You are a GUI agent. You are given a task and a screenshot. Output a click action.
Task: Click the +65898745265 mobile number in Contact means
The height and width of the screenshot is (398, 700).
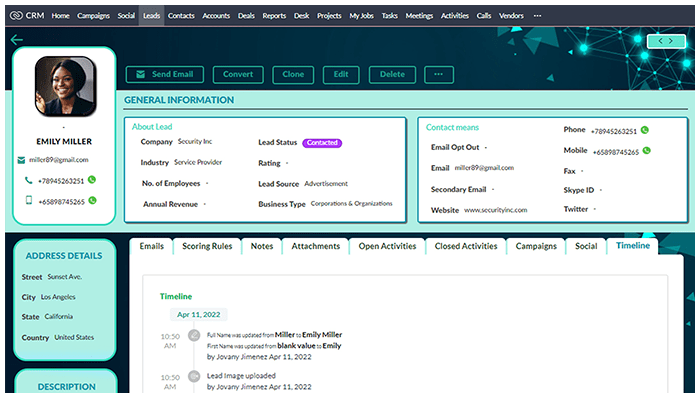point(616,152)
